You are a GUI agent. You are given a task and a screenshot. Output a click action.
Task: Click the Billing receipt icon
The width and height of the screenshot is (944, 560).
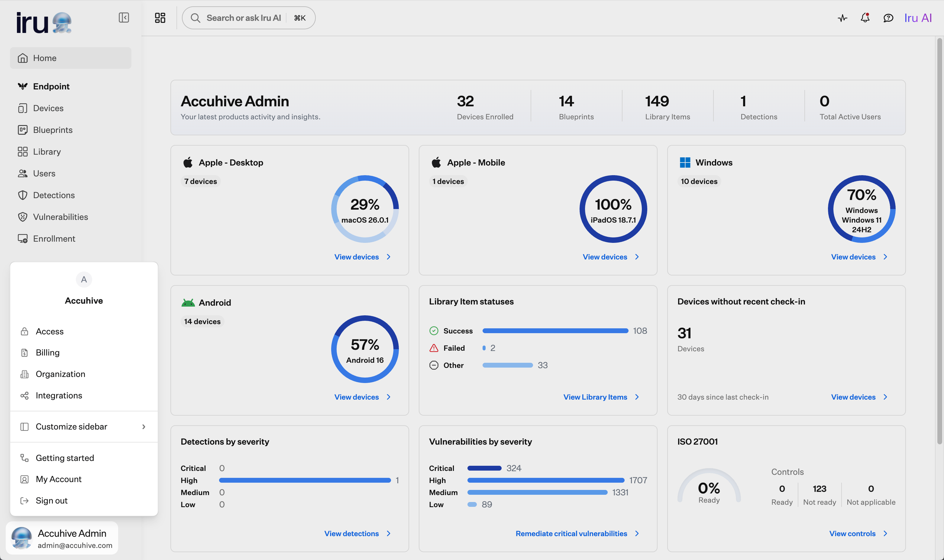coord(24,352)
